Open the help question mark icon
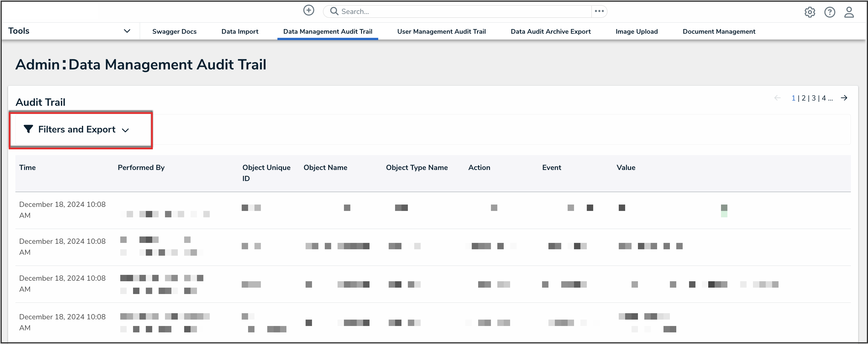 (x=829, y=12)
